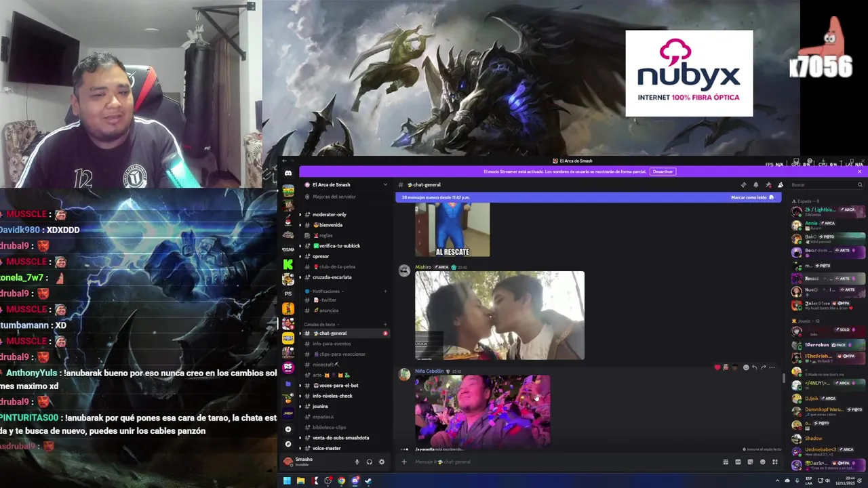Create channel in Canales de texto category
The image size is (868, 488).
(x=385, y=324)
